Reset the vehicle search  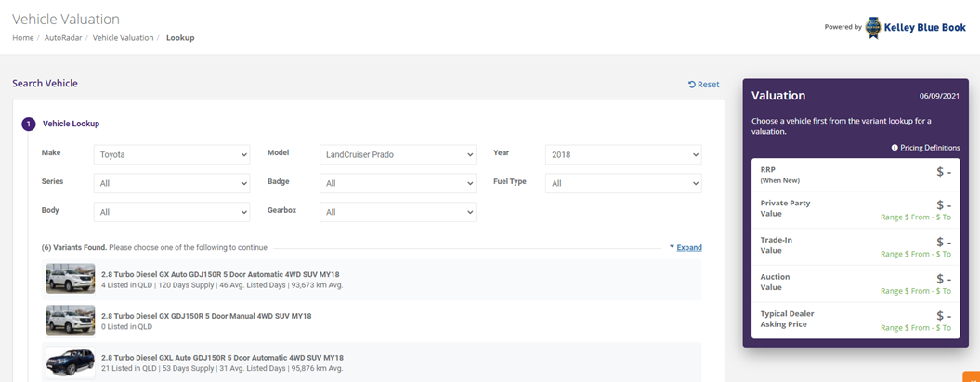pyautogui.click(x=704, y=85)
